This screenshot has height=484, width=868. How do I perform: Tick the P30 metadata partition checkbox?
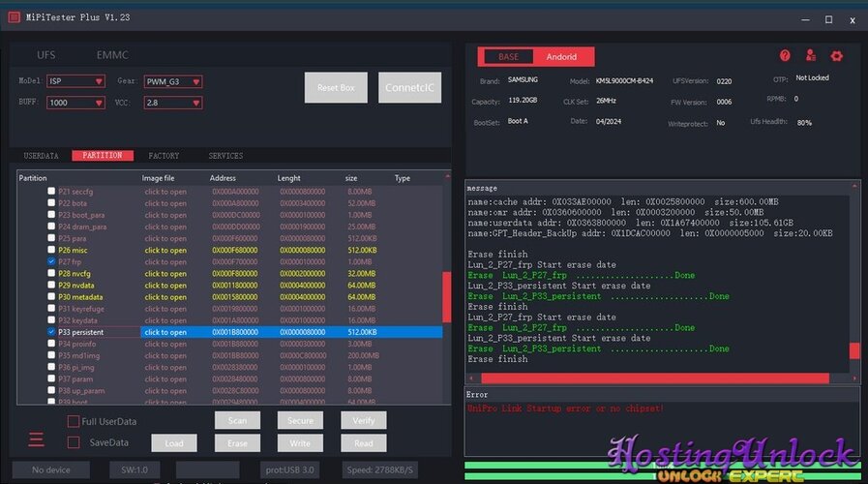click(51, 297)
